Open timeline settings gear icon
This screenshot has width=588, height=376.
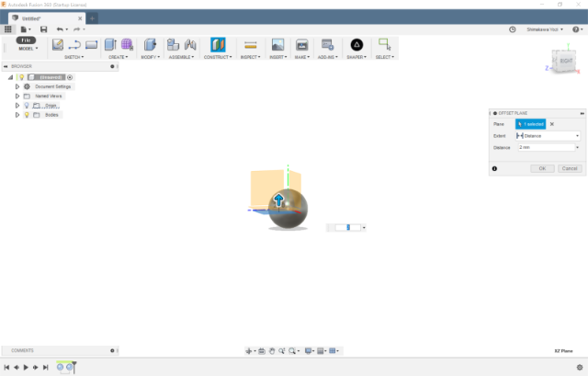[580, 368]
